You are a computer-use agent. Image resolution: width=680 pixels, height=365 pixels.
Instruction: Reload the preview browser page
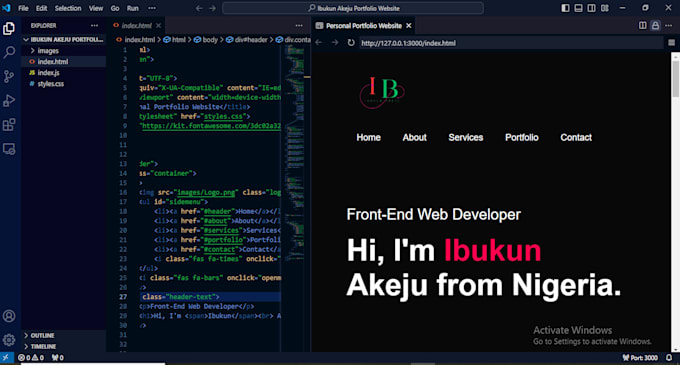point(351,42)
